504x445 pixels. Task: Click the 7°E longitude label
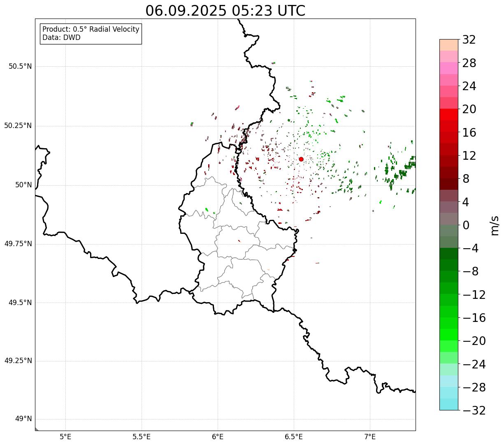[370, 437]
